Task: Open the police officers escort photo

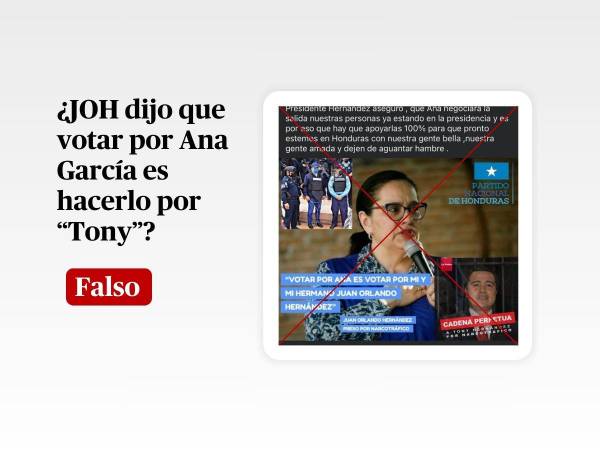Action: point(316,194)
